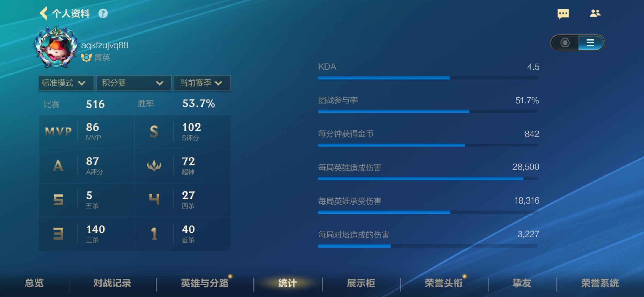Click the back arrow next to 个人资料

(43, 13)
